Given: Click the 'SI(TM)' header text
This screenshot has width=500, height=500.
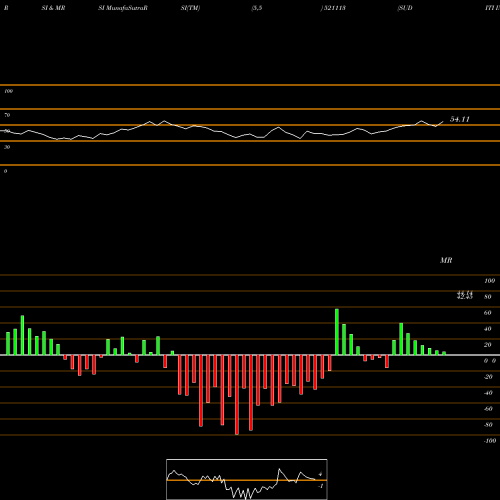Looking at the screenshot, I should click(x=190, y=8).
